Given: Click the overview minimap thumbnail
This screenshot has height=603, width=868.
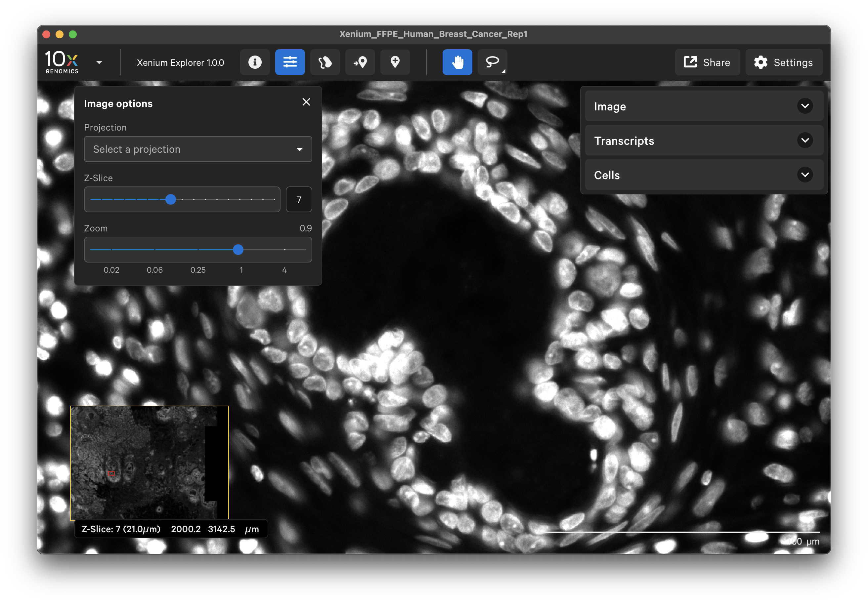Looking at the screenshot, I should [150, 463].
